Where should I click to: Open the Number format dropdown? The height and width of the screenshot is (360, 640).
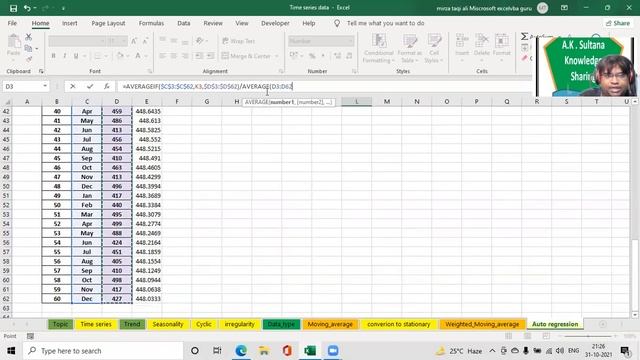point(350,41)
